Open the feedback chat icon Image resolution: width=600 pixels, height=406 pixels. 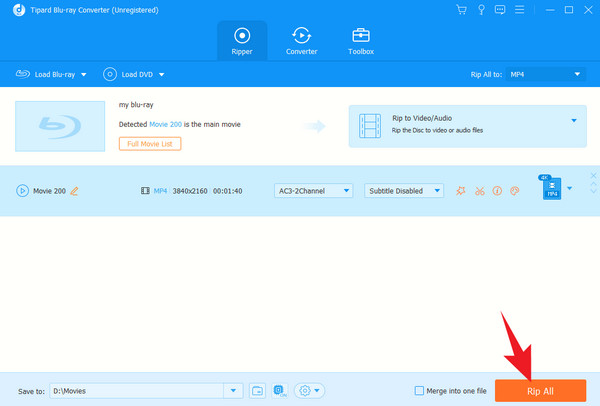pyautogui.click(x=500, y=10)
